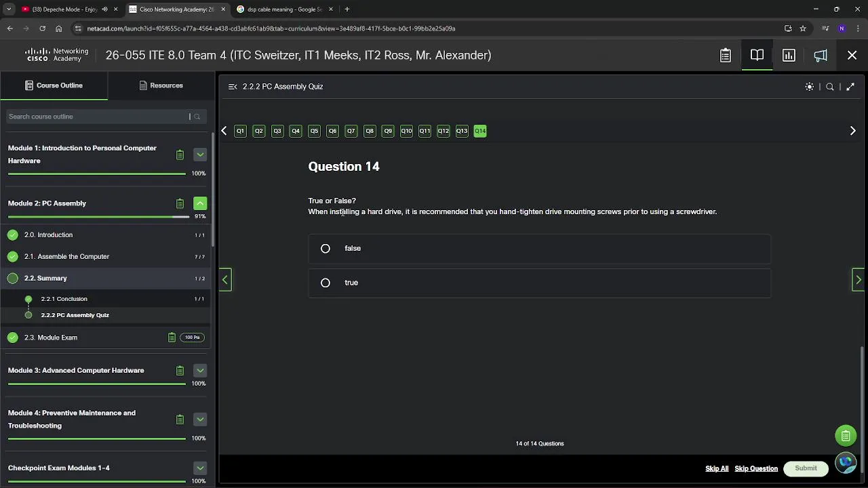This screenshot has width=868, height=488.
Task: Click the green previous page side arrow
Action: [225, 280]
